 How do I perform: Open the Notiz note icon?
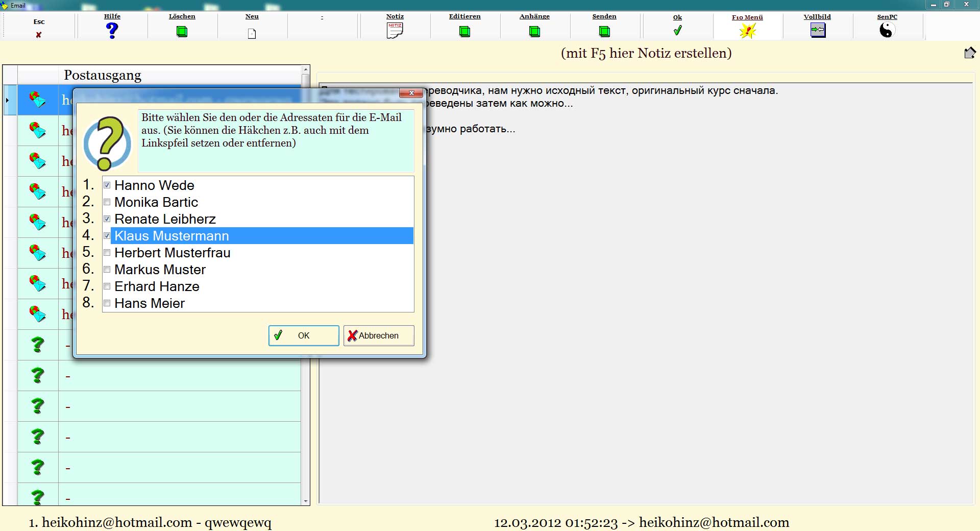[395, 31]
